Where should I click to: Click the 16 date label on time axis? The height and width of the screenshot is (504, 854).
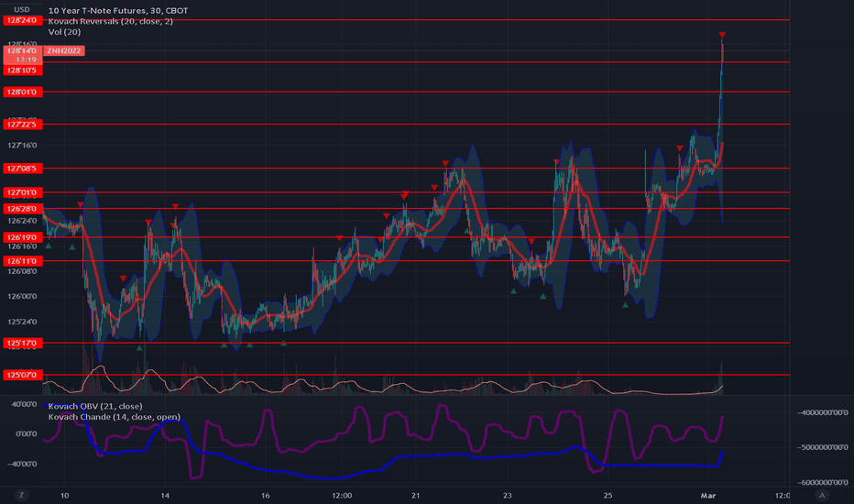265,495
